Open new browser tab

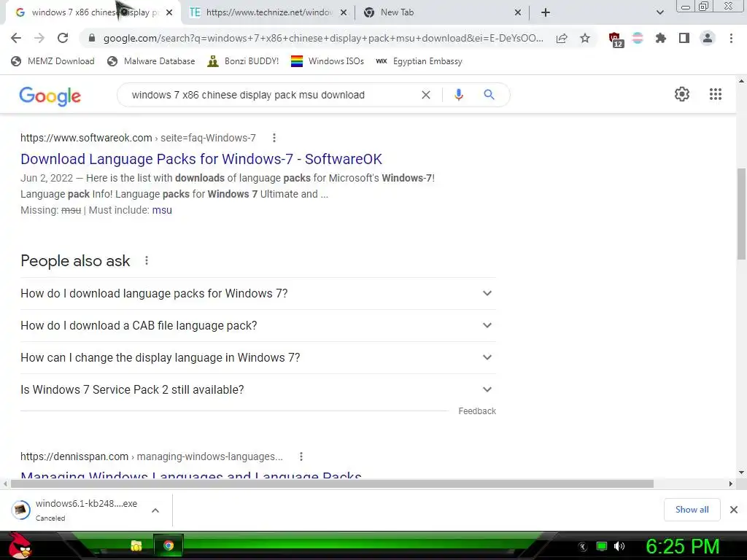point(546,12)
